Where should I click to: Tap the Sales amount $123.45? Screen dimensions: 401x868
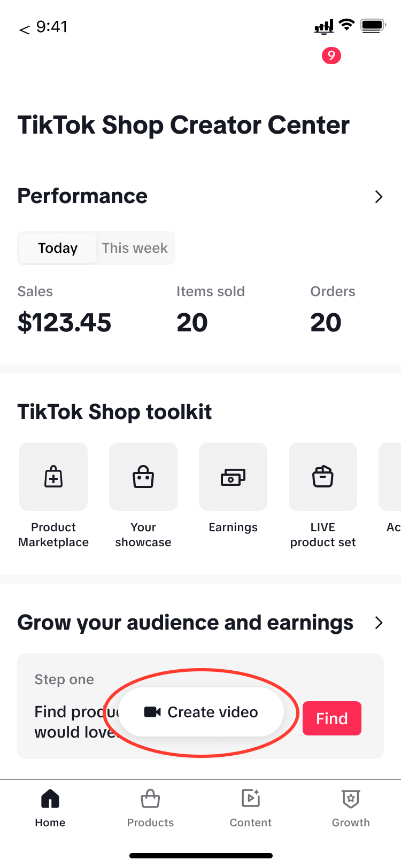(x=64, y=323)
